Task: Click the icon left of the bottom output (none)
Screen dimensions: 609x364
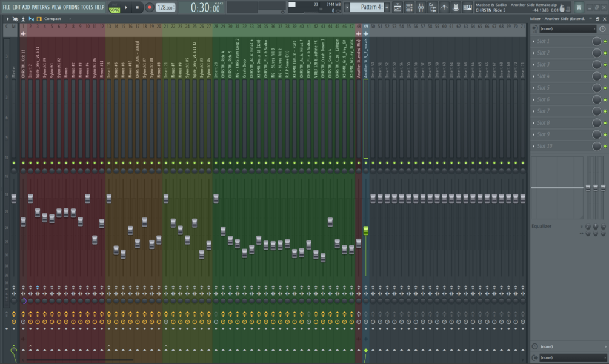Action: point(535,357)
